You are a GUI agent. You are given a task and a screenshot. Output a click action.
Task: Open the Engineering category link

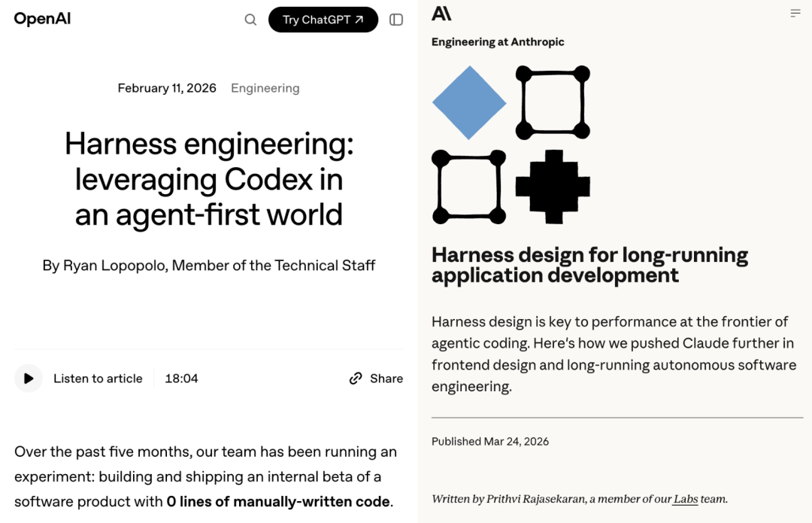[265, 88]
